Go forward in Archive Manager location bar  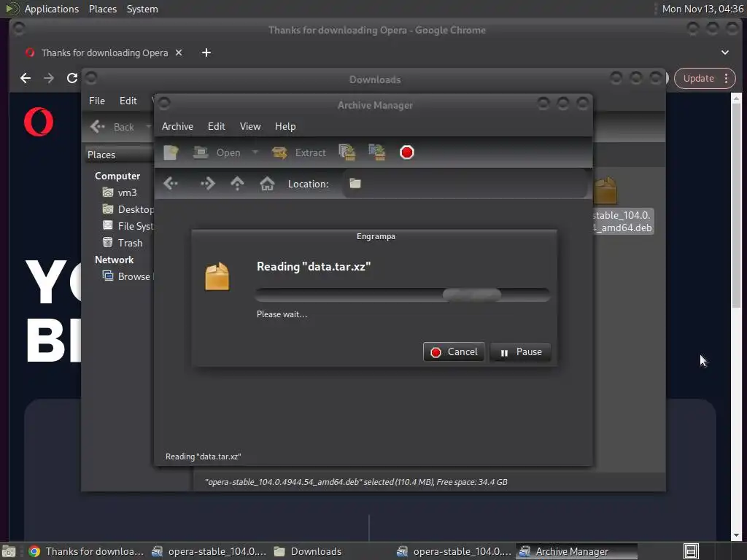point(208,183)
